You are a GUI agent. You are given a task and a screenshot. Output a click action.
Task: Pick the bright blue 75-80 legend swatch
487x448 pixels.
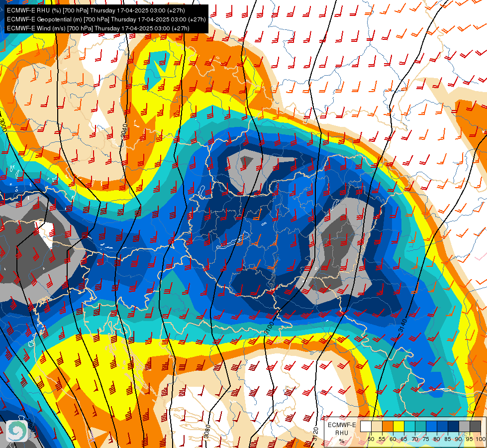pyautogui.click(x=432, y=426)
